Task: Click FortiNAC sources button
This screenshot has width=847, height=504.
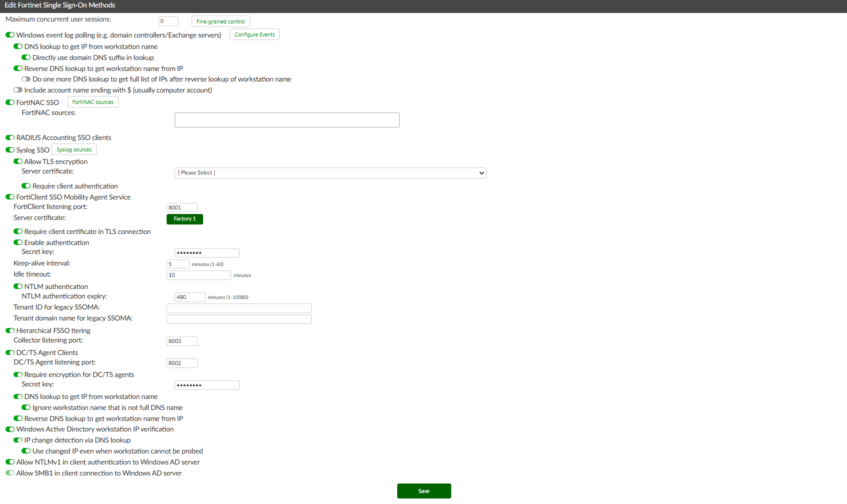Action: click(93, 102)
